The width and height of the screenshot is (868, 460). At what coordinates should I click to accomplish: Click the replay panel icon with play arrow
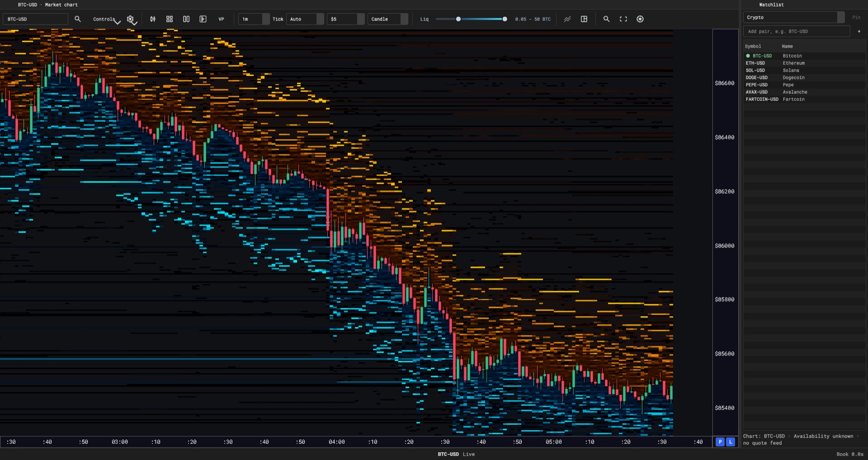(203, 19)
